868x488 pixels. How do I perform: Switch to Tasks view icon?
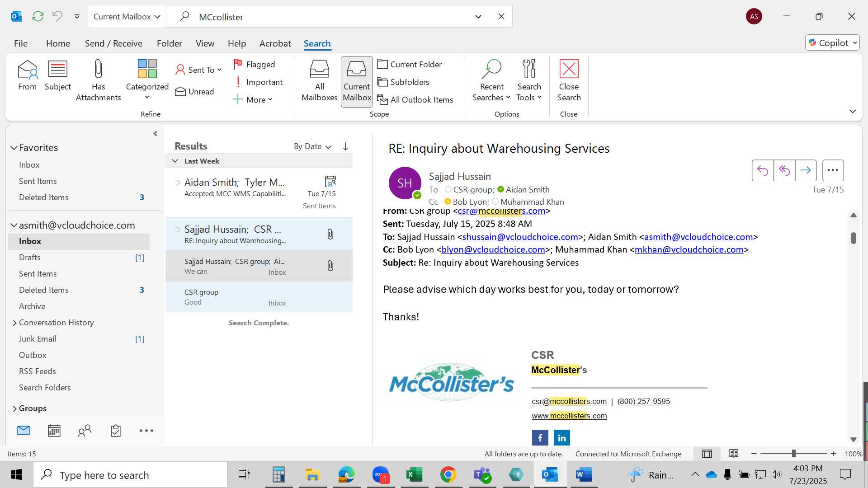pyautogui.click(x=116, y=431)
